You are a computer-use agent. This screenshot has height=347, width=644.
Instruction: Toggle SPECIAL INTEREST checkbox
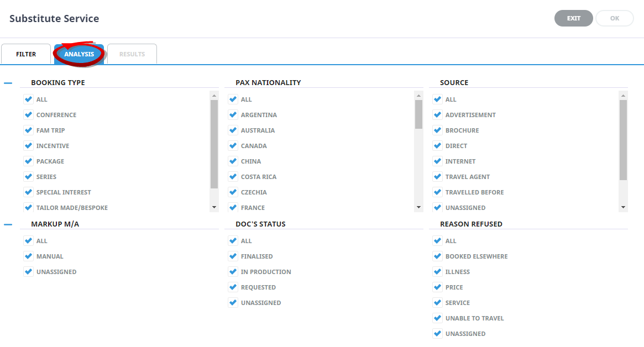(28, 192)
